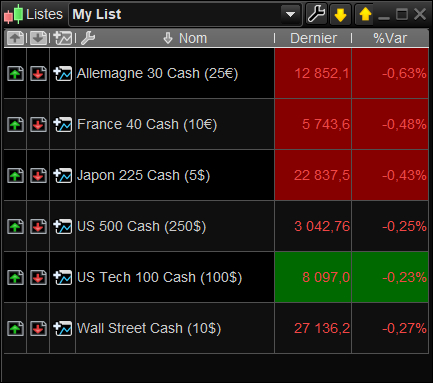Select the US 500 Cash (250$) row name
433x383 pixels.
point(141,227)
